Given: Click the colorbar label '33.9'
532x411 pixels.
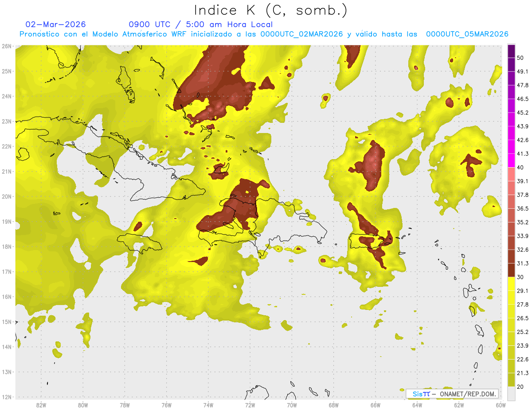Looking at the screenshot, I should pos(522,236).
